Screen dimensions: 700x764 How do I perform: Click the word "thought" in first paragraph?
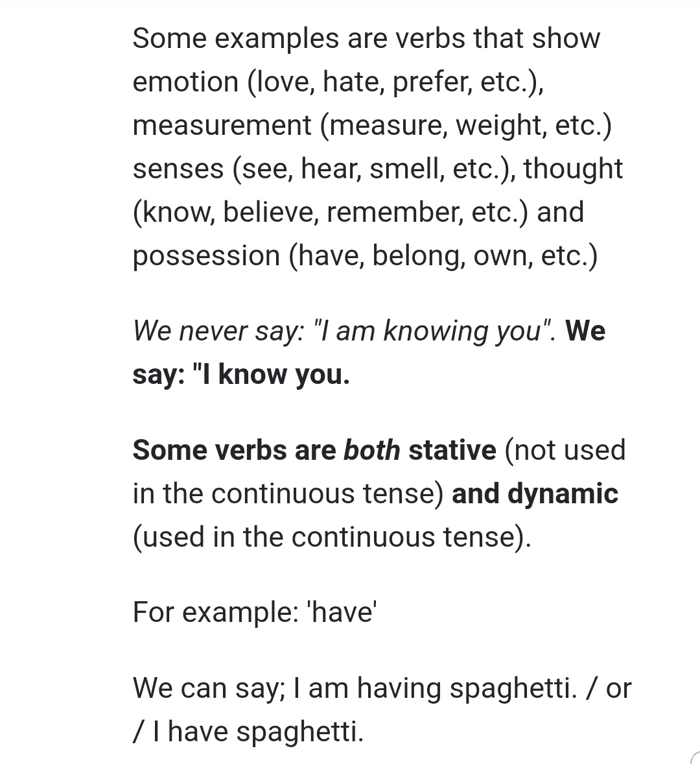click(573, 169)
